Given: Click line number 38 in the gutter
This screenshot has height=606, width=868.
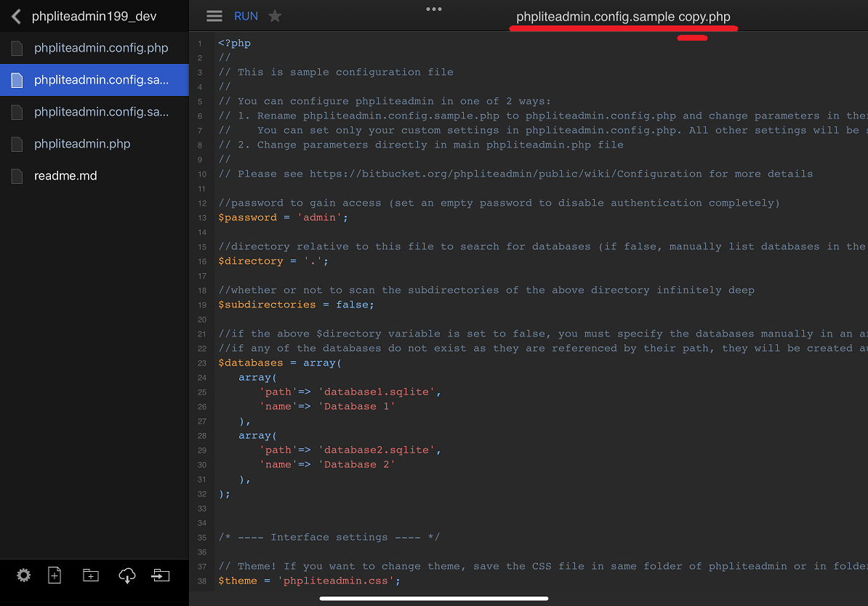Looking at the screenshot, I should 202,581.
